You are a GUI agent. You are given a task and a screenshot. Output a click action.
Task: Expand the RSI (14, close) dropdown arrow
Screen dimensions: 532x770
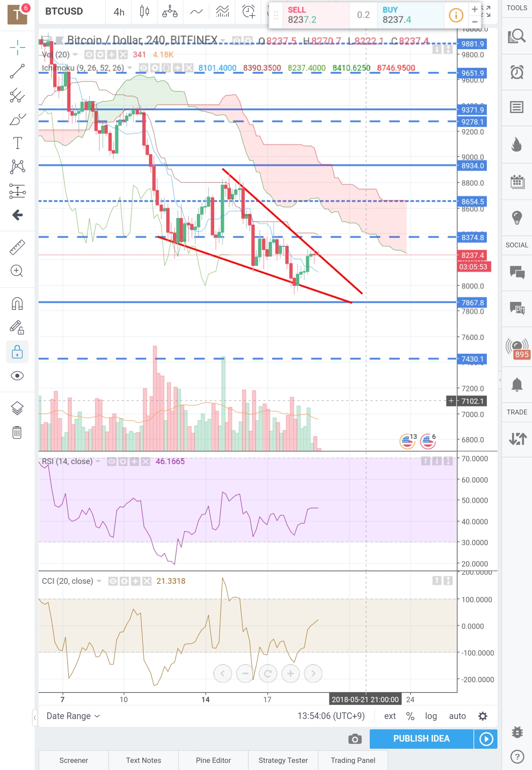98,461
